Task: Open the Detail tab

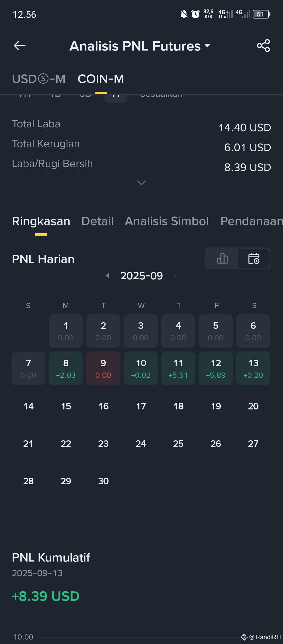Action: coord(97,221)
